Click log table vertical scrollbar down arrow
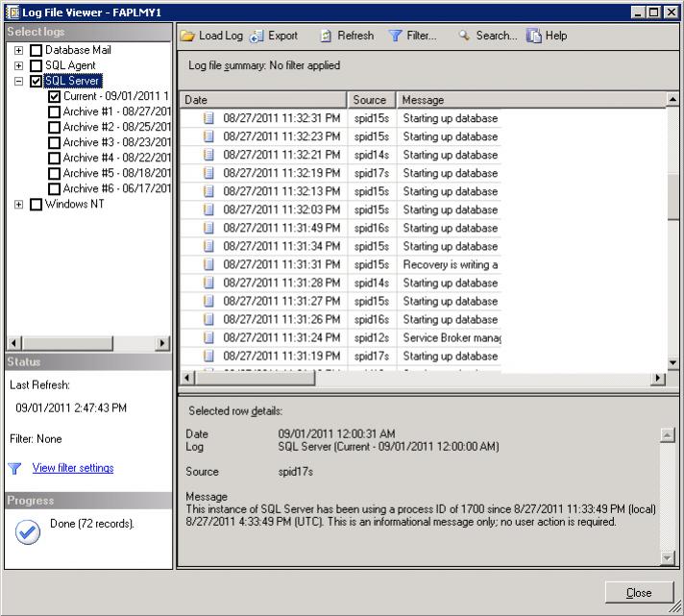 click(672, 362)
